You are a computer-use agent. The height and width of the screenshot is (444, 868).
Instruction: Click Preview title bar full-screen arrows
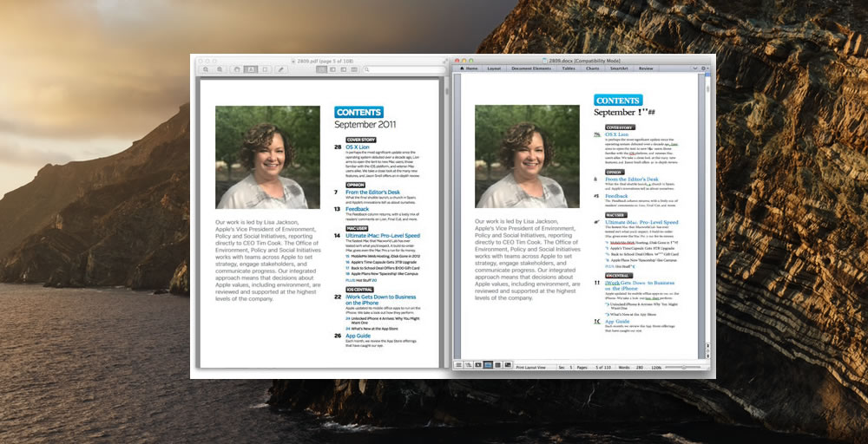[447, 61]
